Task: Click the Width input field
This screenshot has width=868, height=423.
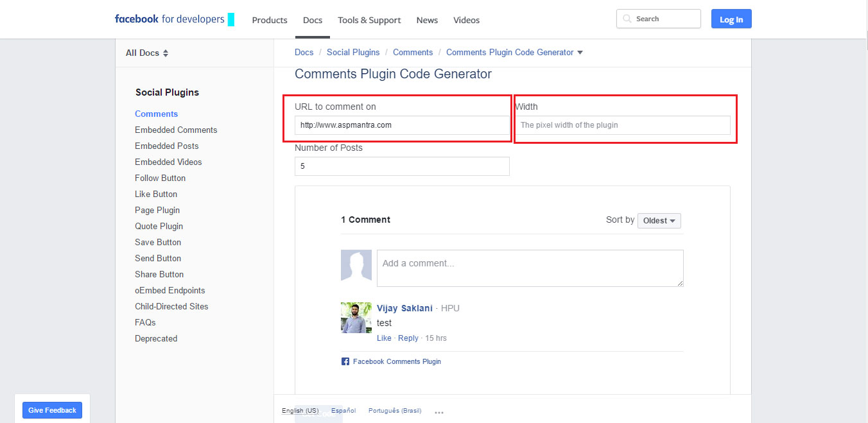Action: [x=623, y=125]
